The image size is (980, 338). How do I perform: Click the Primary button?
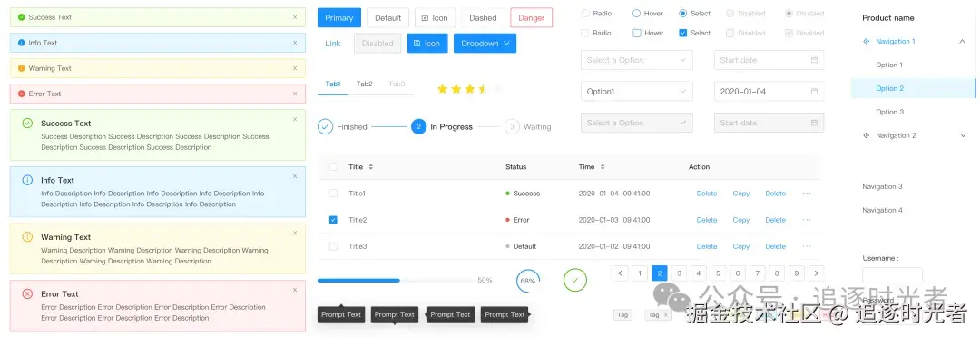coord(339,17)
